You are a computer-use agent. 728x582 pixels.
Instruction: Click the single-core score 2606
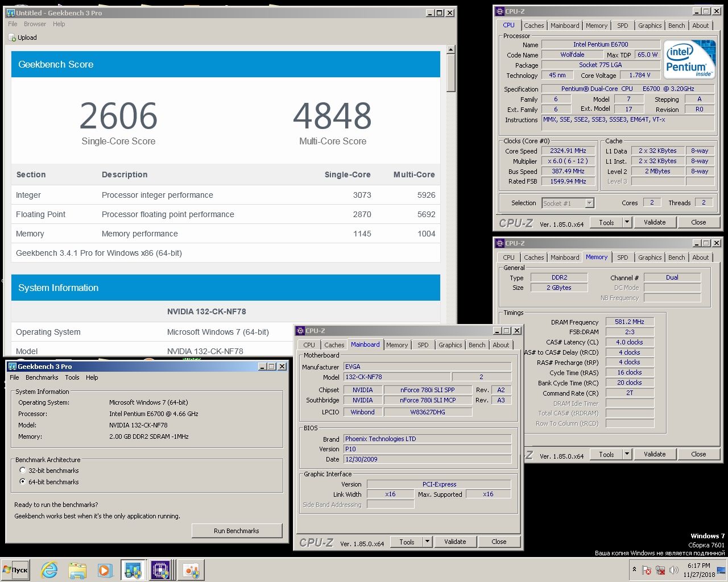118,116
